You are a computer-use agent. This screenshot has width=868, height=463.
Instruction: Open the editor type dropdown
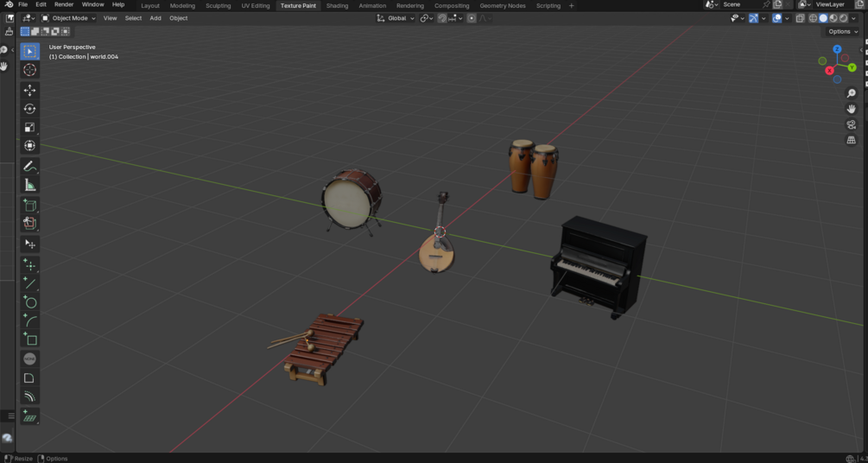click(x=29, y=18)
